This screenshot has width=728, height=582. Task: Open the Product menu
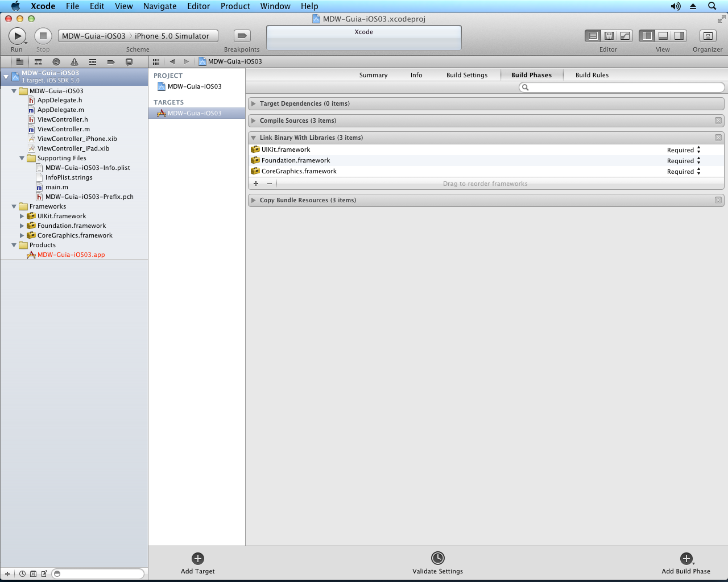coord(235,6)
